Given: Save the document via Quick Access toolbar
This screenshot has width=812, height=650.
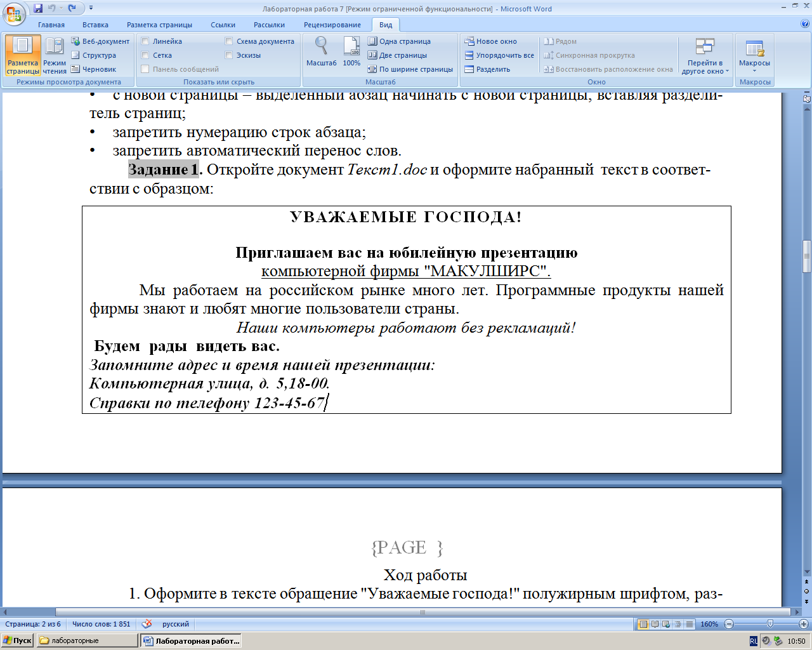Looking at the screenshot, I should point(37,8).
